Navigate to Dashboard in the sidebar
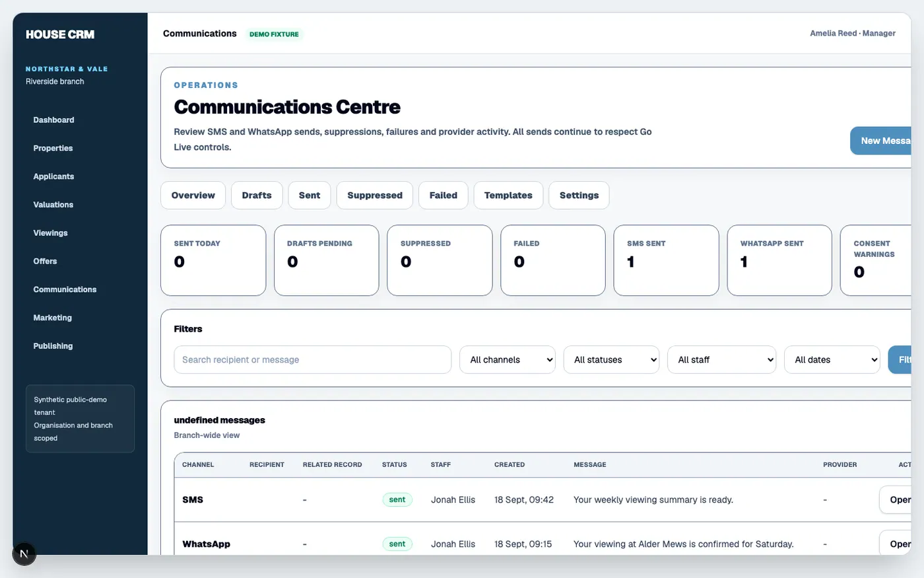Image resolution: width=924 pixels, height=578 pixels. tap(53, 120)
